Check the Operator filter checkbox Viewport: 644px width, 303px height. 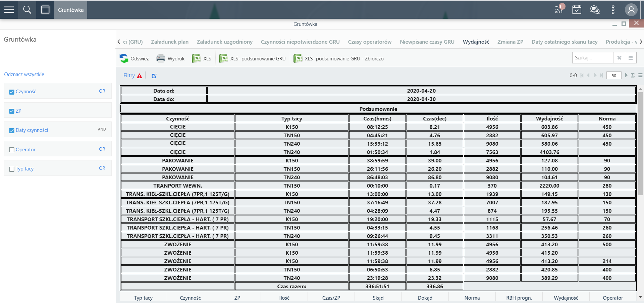(x=12, y=150)
